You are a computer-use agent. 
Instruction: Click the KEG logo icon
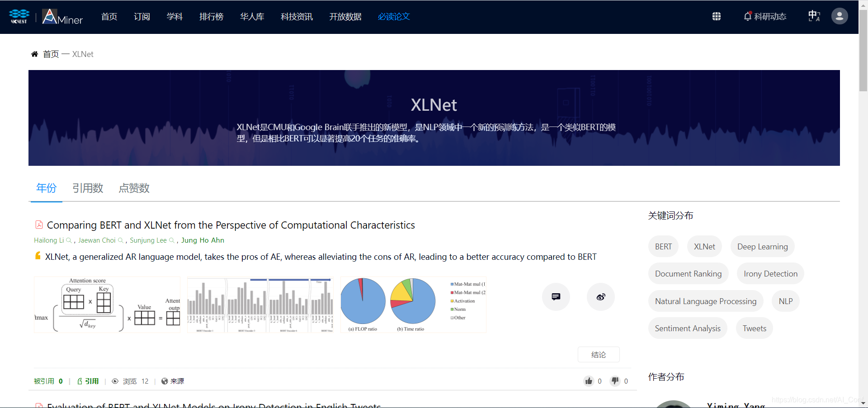(x=19, y=16)
